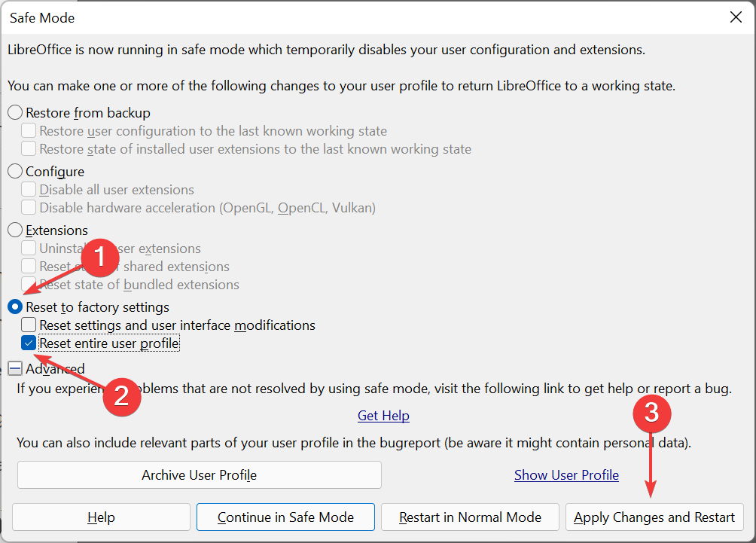Click the Help button
The width and height of the screenshot is (756, 543).
click(x=101, y=517)
